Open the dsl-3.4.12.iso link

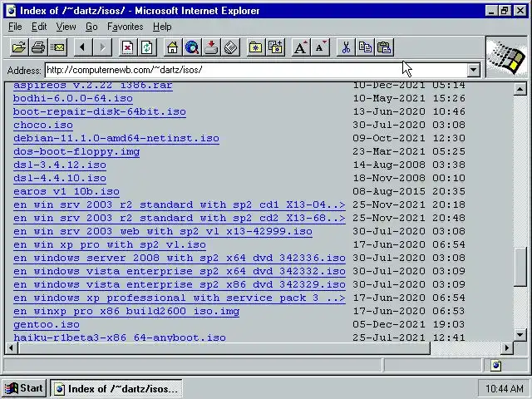tap(60, 165)
